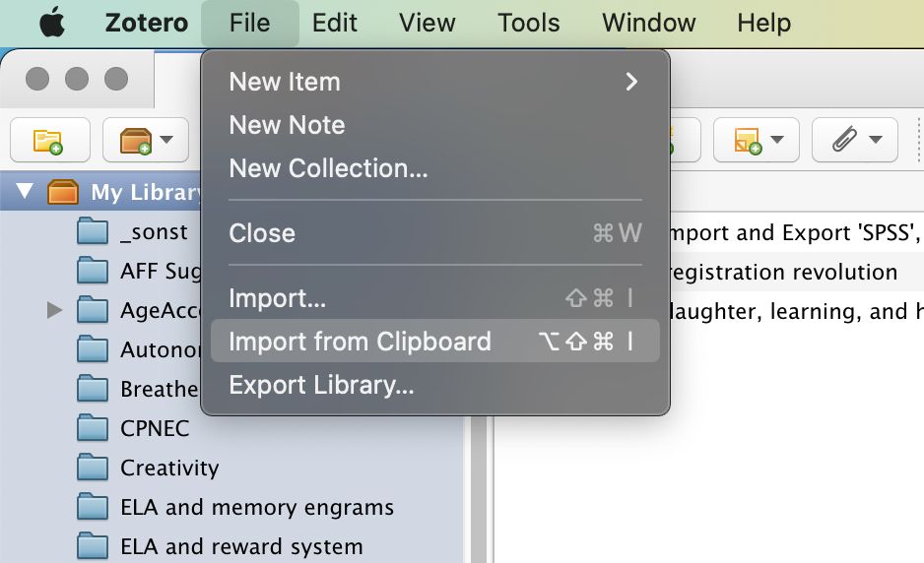
Task: Select the 'mport and Export SPSS' item
Action: pyautogui.click(x=797, y=232)
